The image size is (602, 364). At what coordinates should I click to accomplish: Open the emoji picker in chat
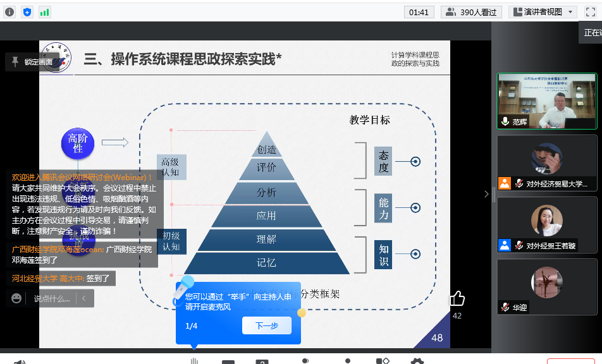[x=16, y=298]
